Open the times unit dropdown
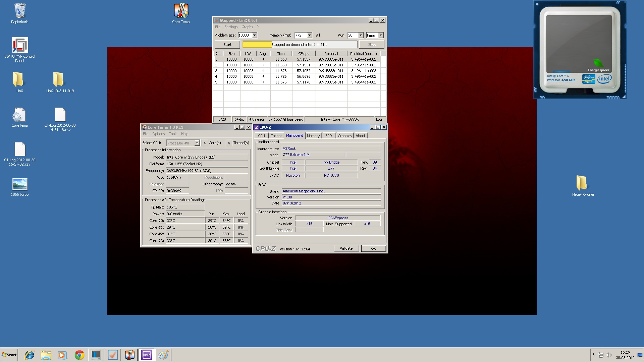This screenshot has width=644, height=362. tap(381, 35)
